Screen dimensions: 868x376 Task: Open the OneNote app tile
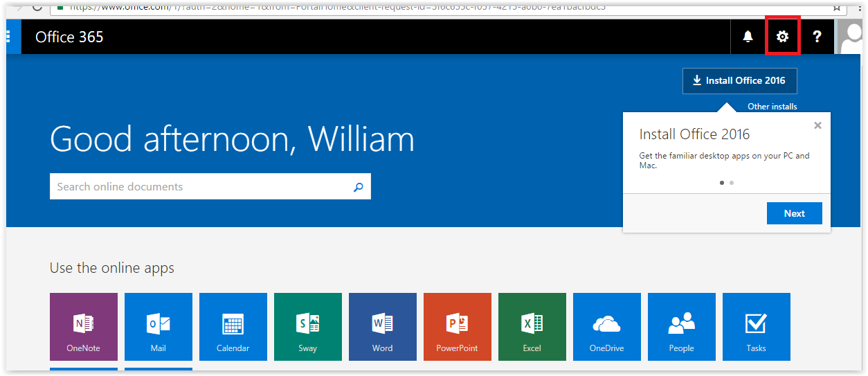(x=83, y=326)
